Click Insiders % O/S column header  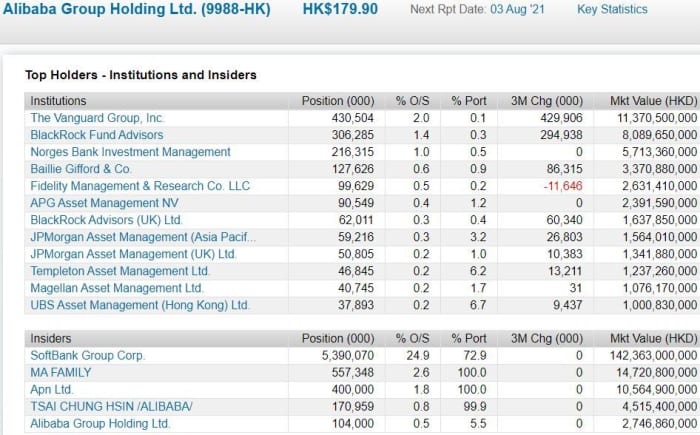point(412,339)
